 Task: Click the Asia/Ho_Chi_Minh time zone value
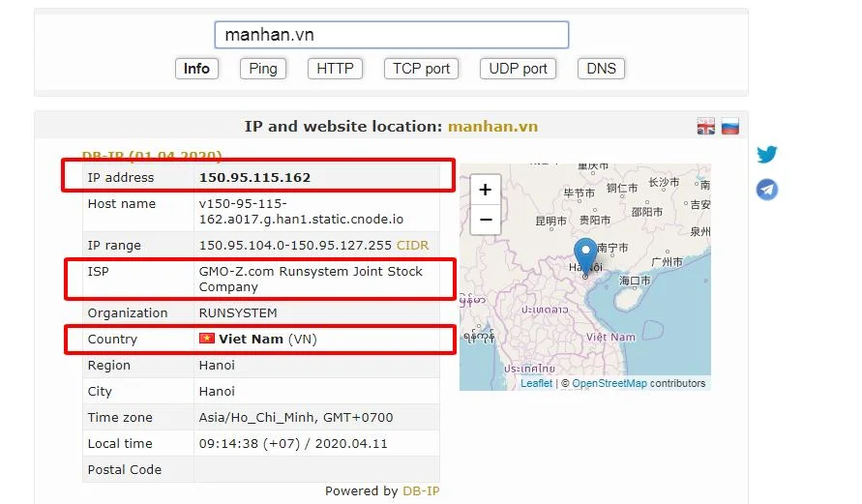[x=296, y=418]
